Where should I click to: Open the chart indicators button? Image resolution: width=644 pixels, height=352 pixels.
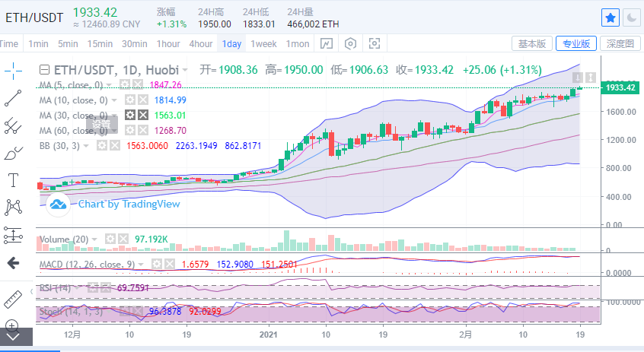click(325, 43)
